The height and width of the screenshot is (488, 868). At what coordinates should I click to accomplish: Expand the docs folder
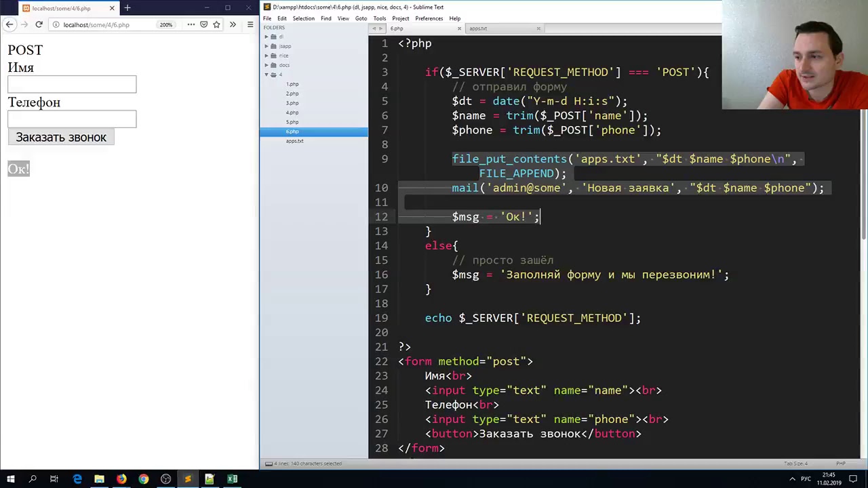click(267, 65)
